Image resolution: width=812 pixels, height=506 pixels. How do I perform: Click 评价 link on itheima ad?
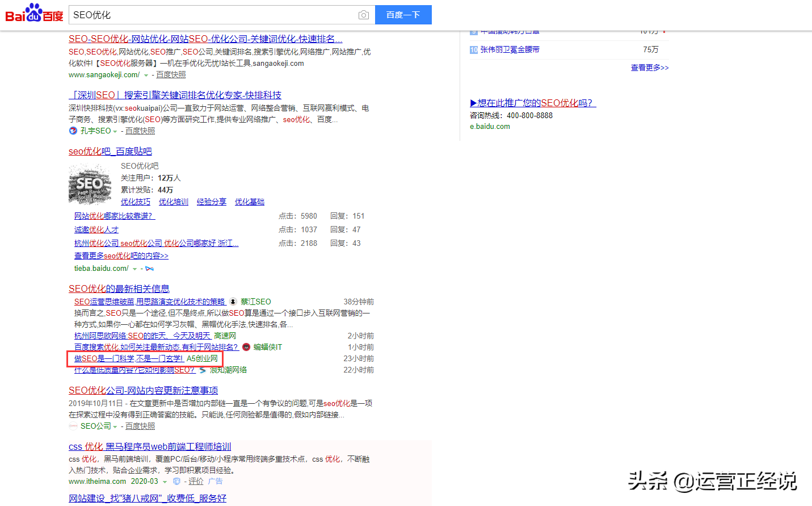[x=196, y=481]
